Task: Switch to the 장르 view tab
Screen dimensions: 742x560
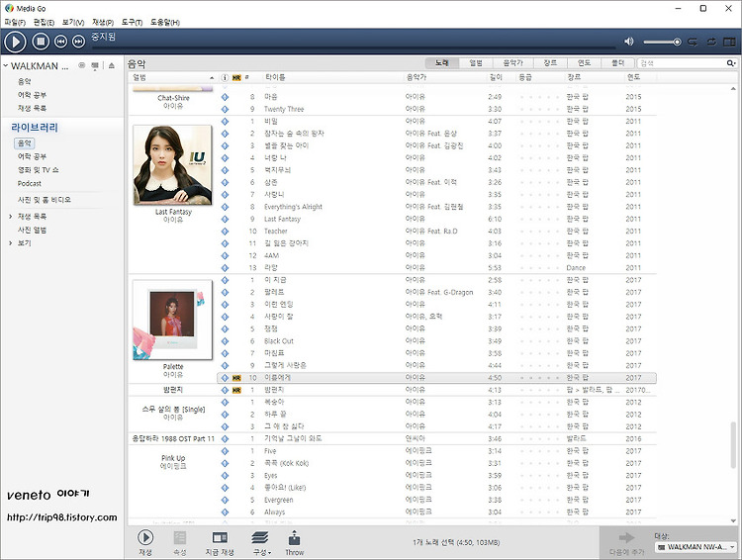Action: point(550,63)
